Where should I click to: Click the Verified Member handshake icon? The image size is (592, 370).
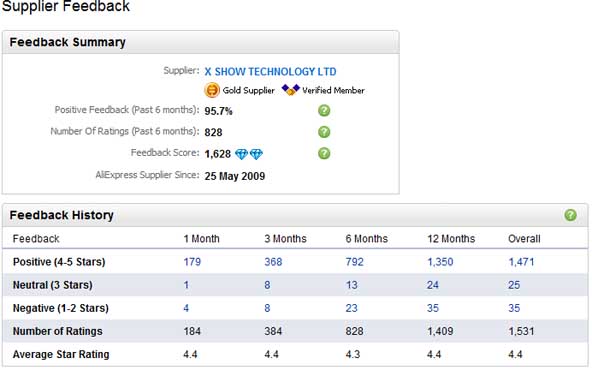291,90
